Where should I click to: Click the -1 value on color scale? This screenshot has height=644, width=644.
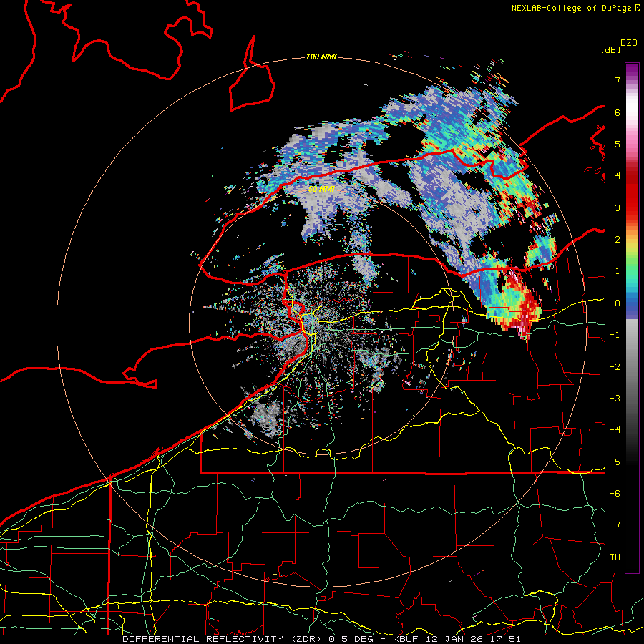click(615, 335)
